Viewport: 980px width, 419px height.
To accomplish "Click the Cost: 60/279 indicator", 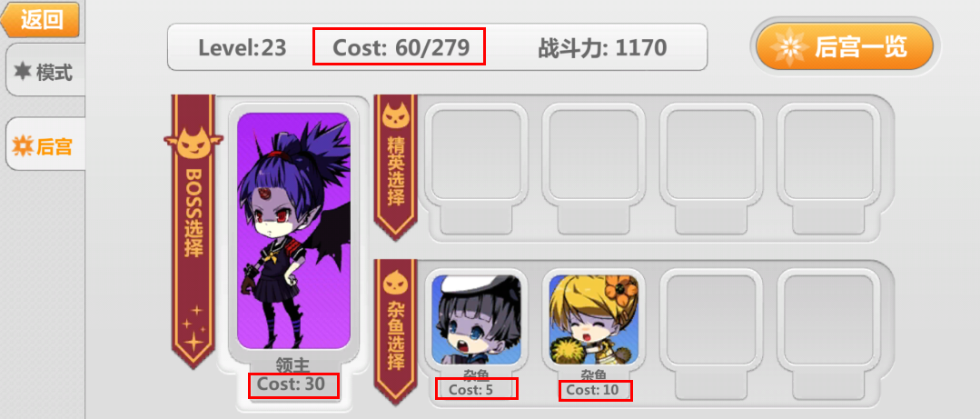I will (400, 47).
